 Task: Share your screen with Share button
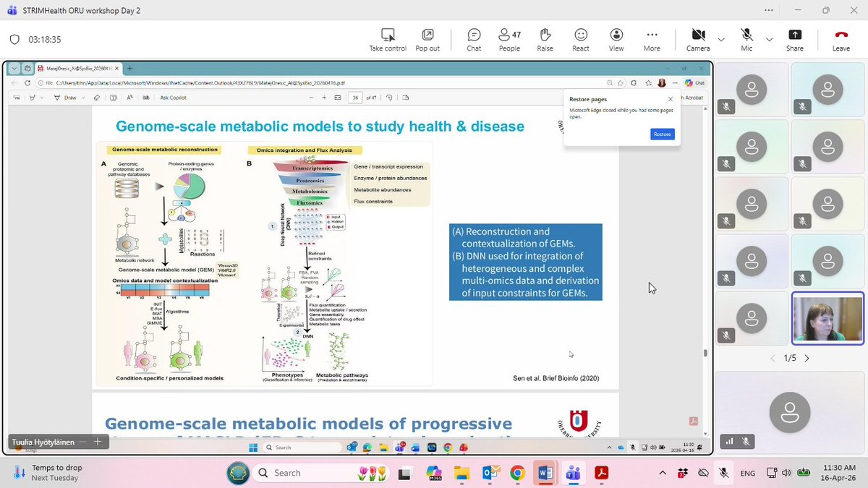click(x=794, y=40)
